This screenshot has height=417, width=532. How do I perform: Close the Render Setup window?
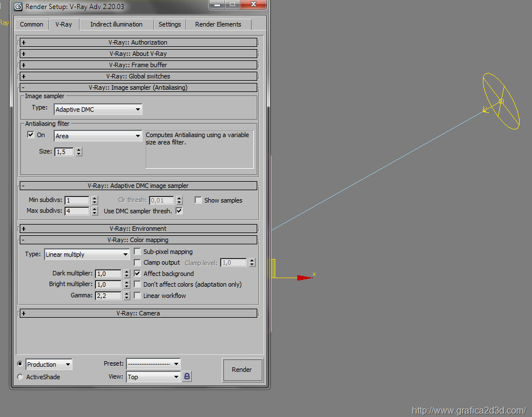[253, 4]
